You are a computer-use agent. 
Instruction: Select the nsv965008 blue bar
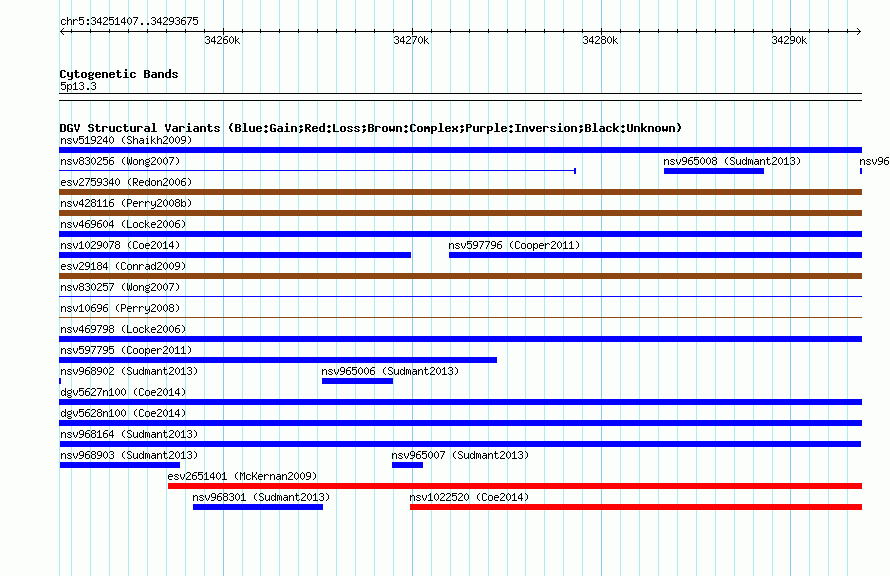click(x=713, y=171)
